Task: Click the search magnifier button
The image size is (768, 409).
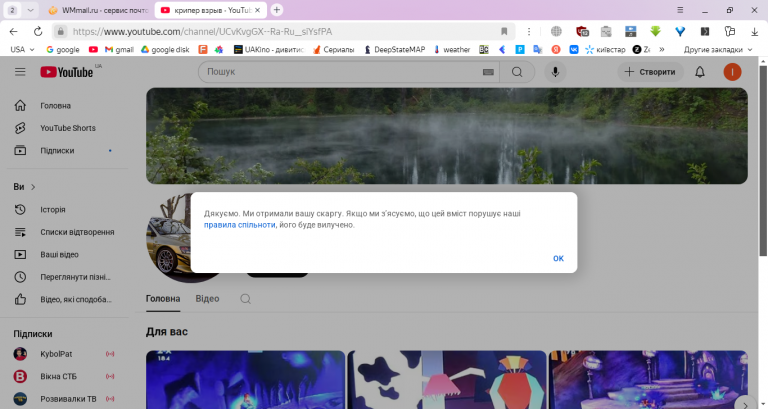Action: 517,72
